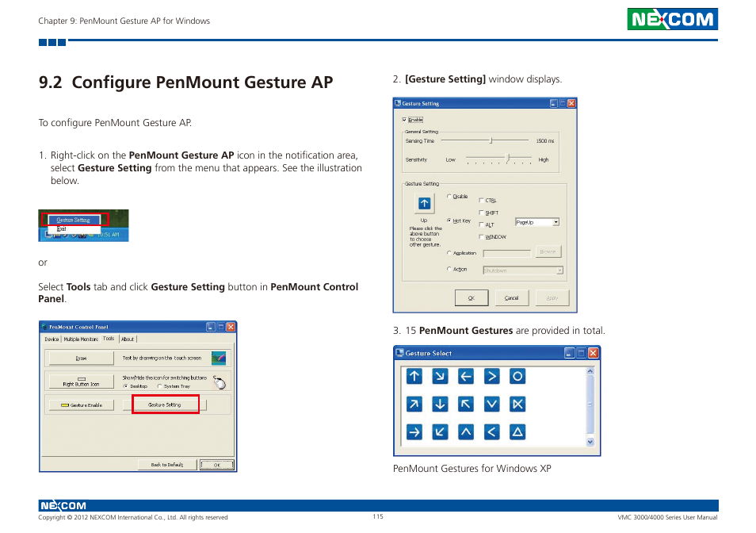Click the NEXCOM logo in the page header
Viewport: 756px width, 533px height.
point(672,19)
